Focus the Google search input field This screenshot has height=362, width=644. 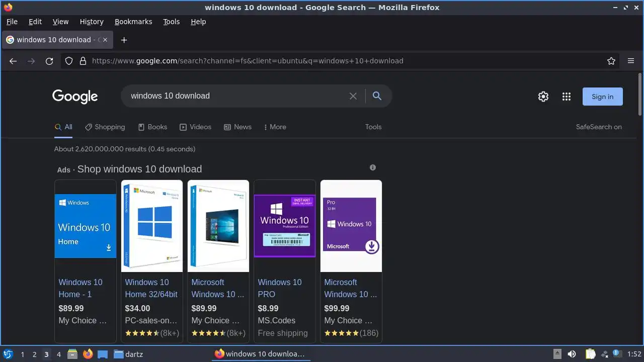pyautogui.click(x=236, y=96)
